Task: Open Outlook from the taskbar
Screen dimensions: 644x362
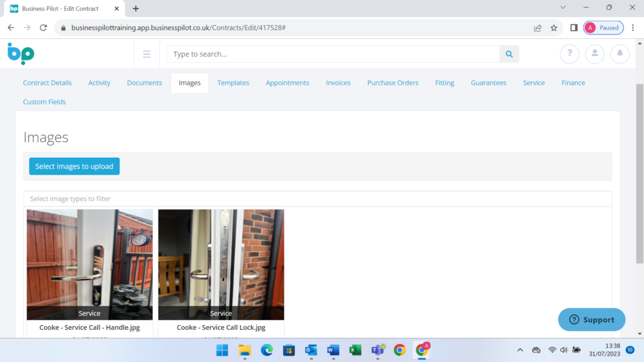Action: pos(311,350)
